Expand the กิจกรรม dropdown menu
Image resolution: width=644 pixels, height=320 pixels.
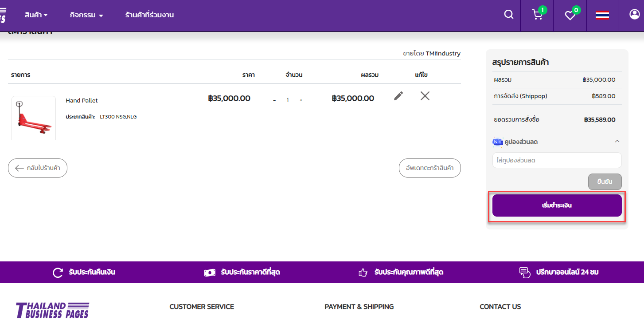click(x=86, y=15)
